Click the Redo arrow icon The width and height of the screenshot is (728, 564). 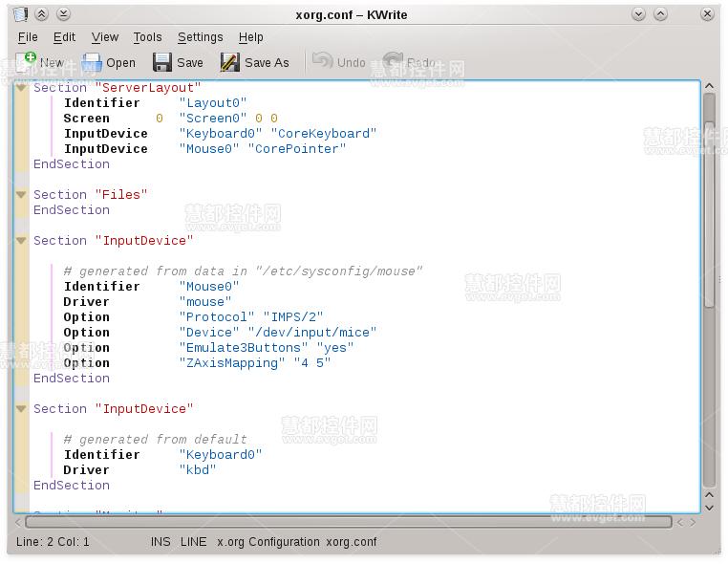[x=393, y=61]
